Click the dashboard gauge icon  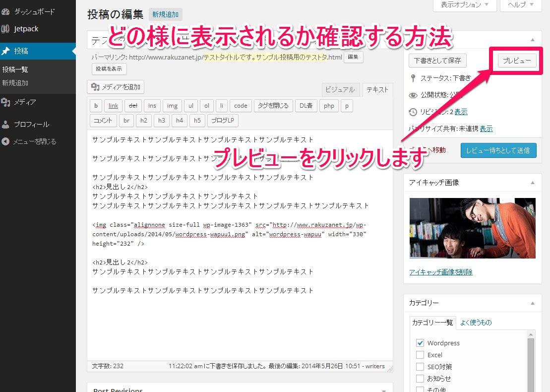point(5,11)
